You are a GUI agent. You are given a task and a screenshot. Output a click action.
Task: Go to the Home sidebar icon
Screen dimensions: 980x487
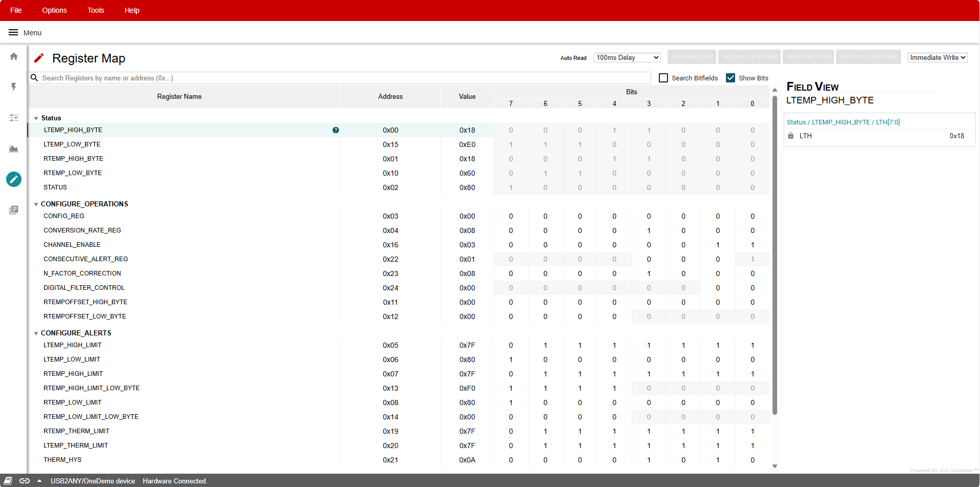(x=14, y=56)
